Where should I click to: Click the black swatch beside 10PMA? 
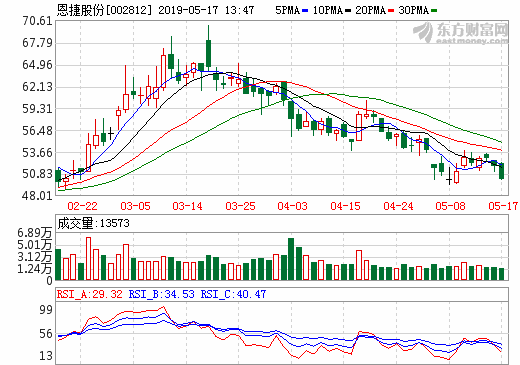click(x=348, y=11)
